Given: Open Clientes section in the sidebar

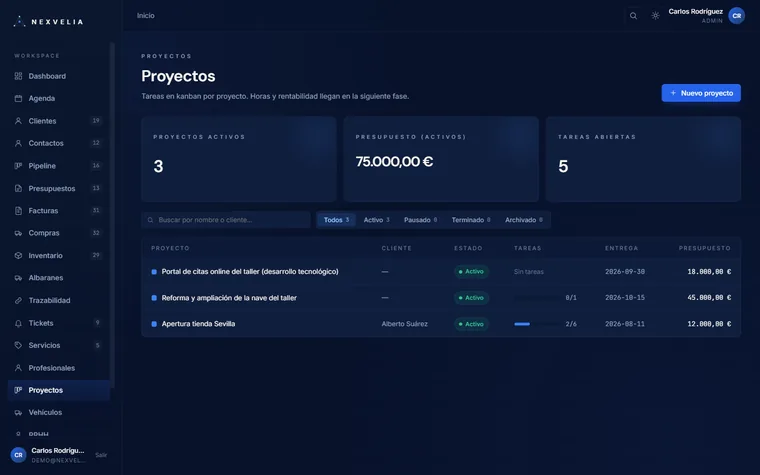Looking at the screenshot, I should (x=59, y=121).
